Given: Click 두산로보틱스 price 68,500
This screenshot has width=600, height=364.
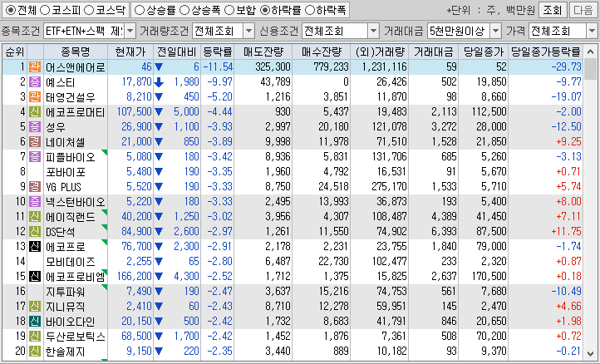Looking at the screenshot, I should [136, 336].
